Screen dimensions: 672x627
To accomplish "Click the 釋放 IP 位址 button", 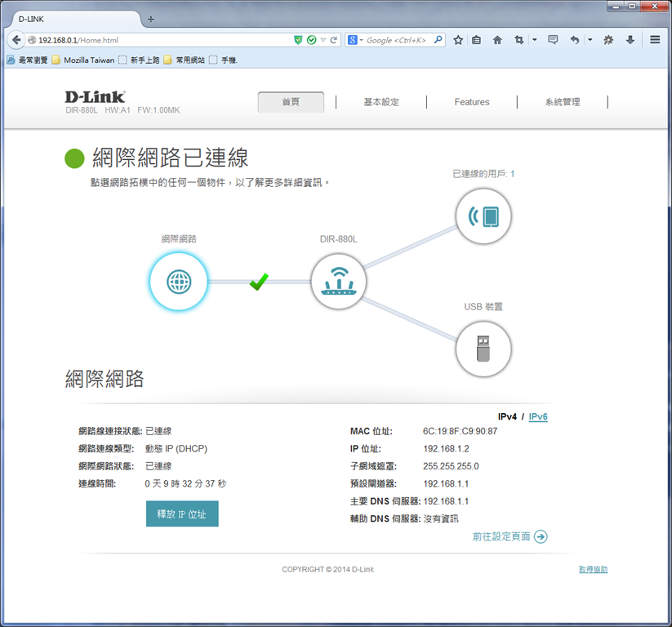I will pos(182,514).
